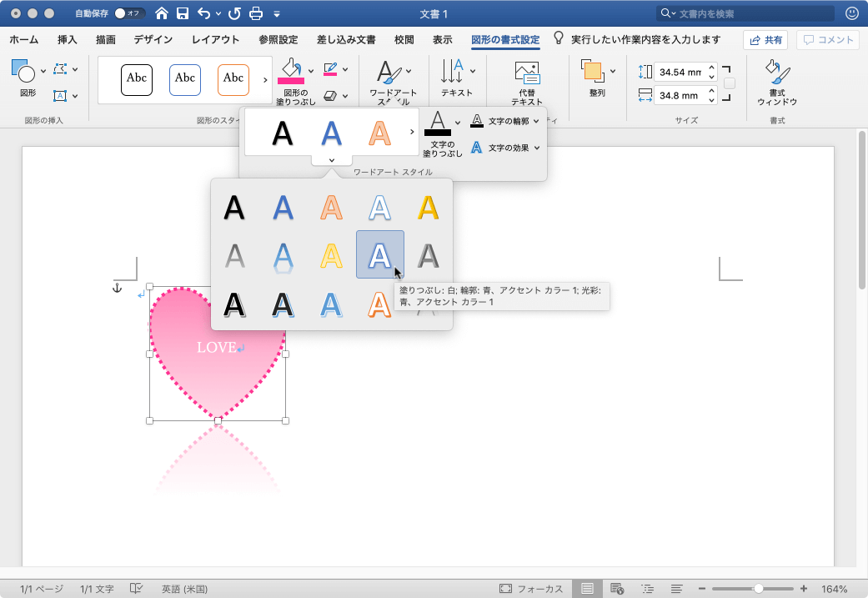Click the 164% zoom level

pyautogui.click(x=835, y=589)
